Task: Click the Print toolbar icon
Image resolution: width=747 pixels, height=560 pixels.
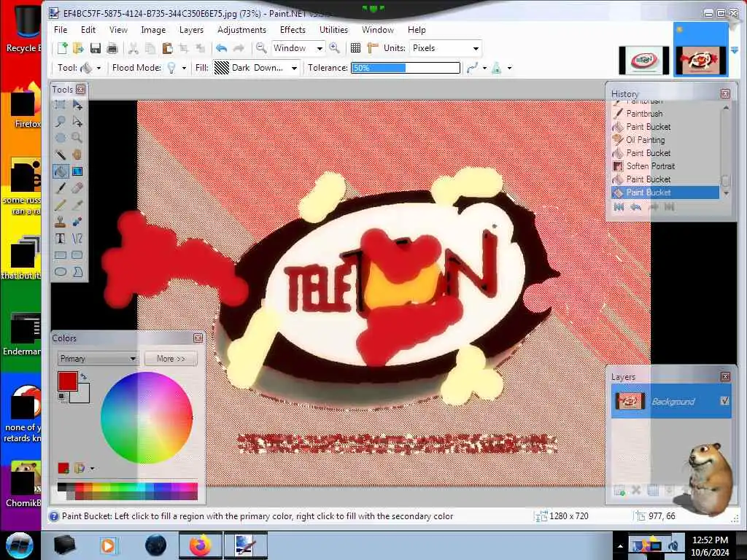Action: pyautogui.click(x=112, y=48)
